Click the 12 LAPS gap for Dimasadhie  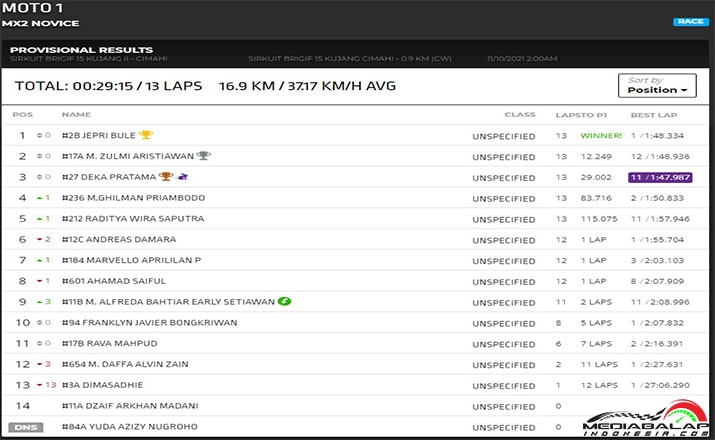click(599, 385)
